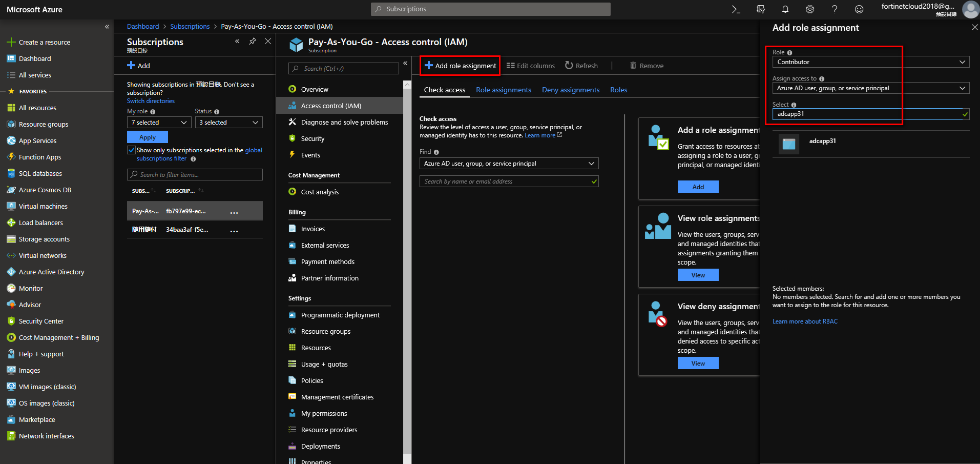Screen dimensions: 980x464
Task: Select Security in the subscription menu
Action: (x=312, y=138)
